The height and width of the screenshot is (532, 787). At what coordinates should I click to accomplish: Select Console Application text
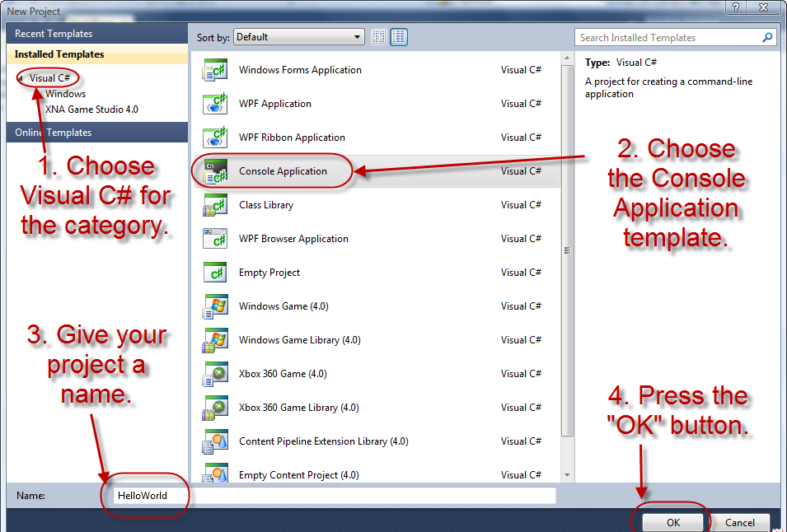pyautogui.click(x=283, y=171)
